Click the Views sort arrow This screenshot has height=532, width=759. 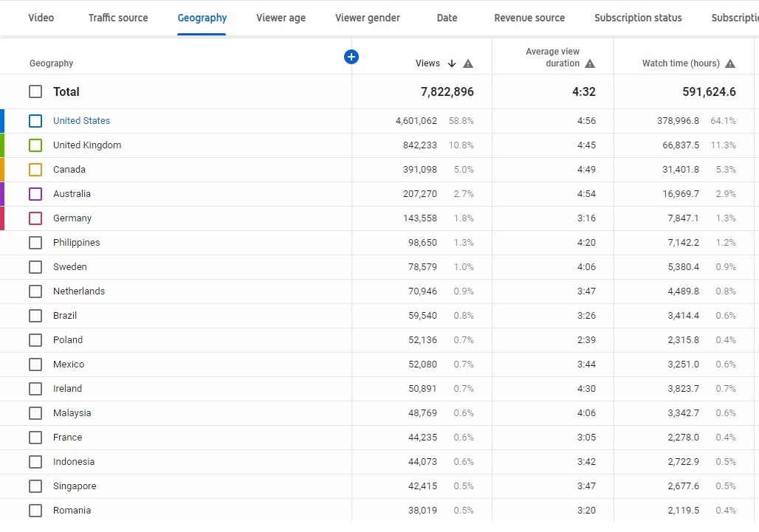click(452, 63)
